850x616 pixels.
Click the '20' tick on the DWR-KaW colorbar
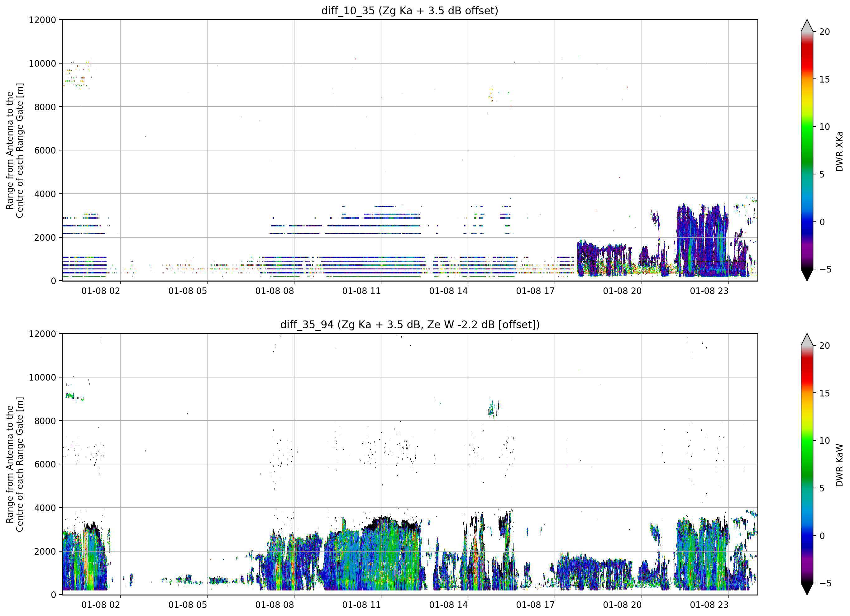coord(824,346)
